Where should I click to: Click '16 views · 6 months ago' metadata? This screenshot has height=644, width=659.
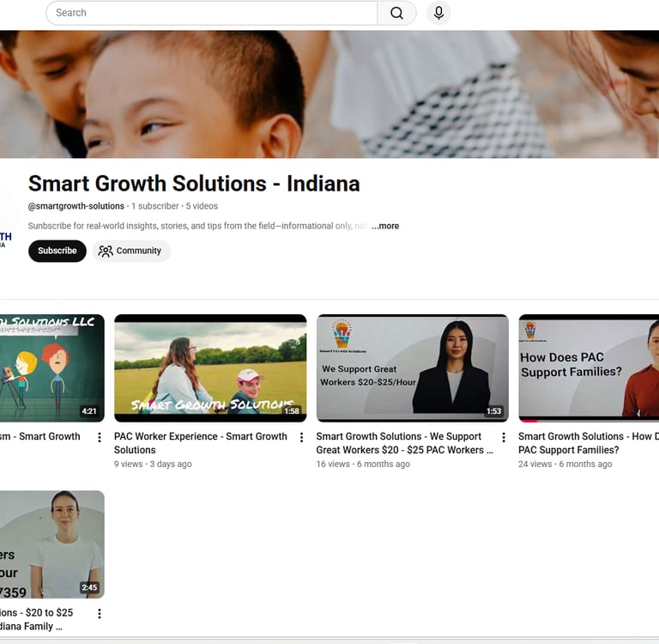pos(363,464)
